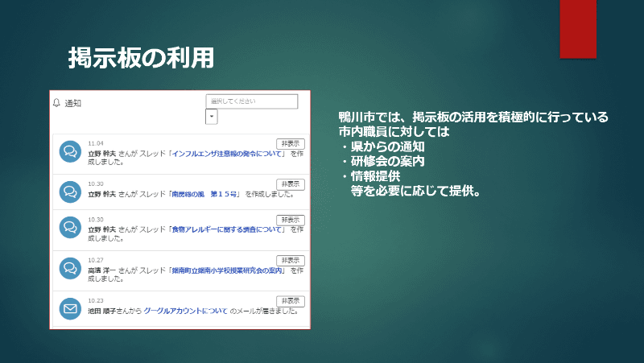The width and height of the screenshot is (644, 363).
Task: Click the name 高濱 洋一
Action: (x=102, y=270)
